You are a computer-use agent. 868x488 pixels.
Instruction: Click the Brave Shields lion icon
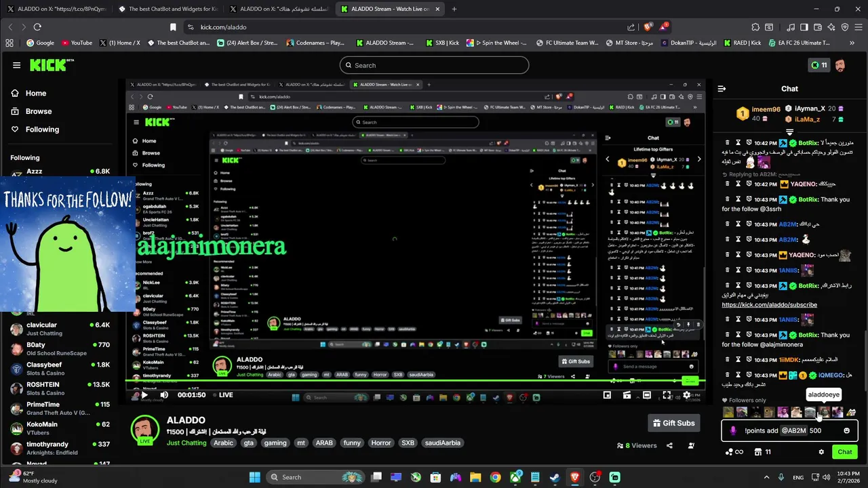649,27
